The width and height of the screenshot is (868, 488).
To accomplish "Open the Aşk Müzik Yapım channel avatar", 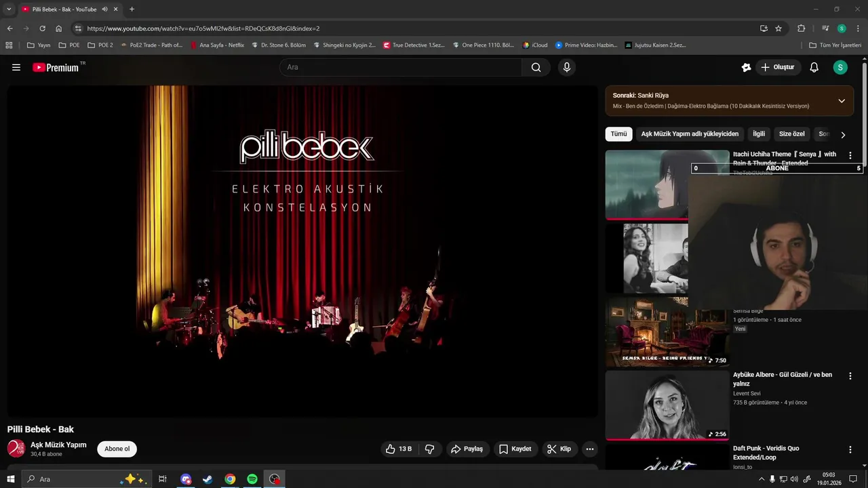I will [x=16, y=448].
